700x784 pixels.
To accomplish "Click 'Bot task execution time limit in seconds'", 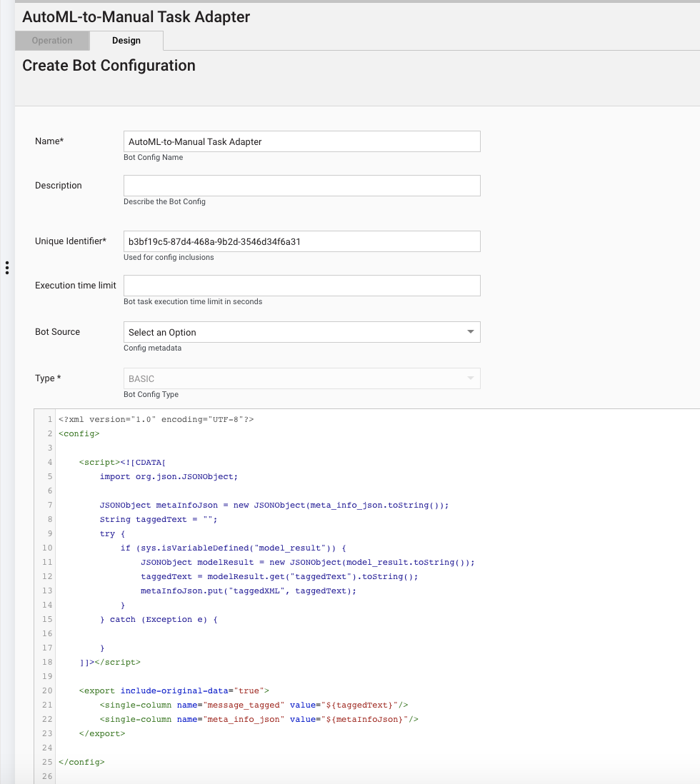I will [193, 301].
